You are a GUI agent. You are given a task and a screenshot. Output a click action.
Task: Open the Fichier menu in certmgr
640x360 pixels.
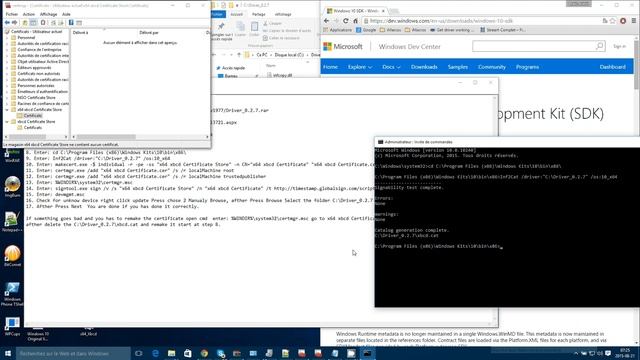coord(12,14)
